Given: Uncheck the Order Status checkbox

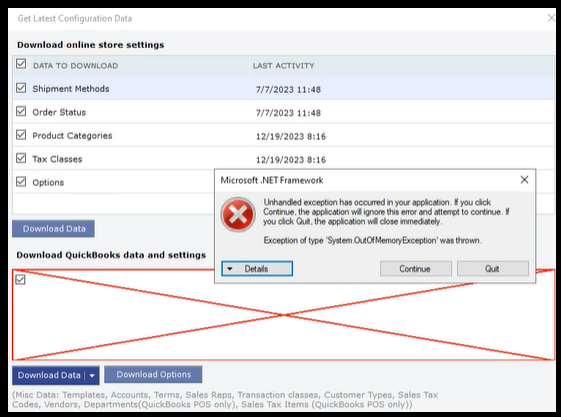Looking at the screenshot, I should (x=21, y=111).
